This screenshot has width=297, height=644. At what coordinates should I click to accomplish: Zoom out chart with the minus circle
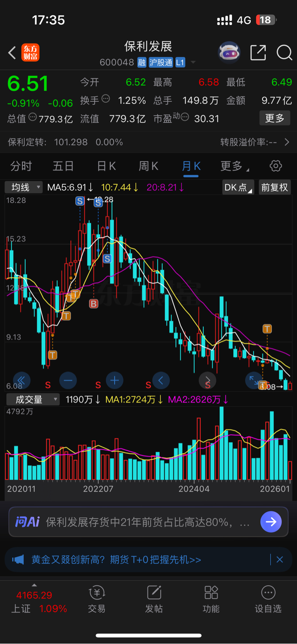[x=68, y=381]
